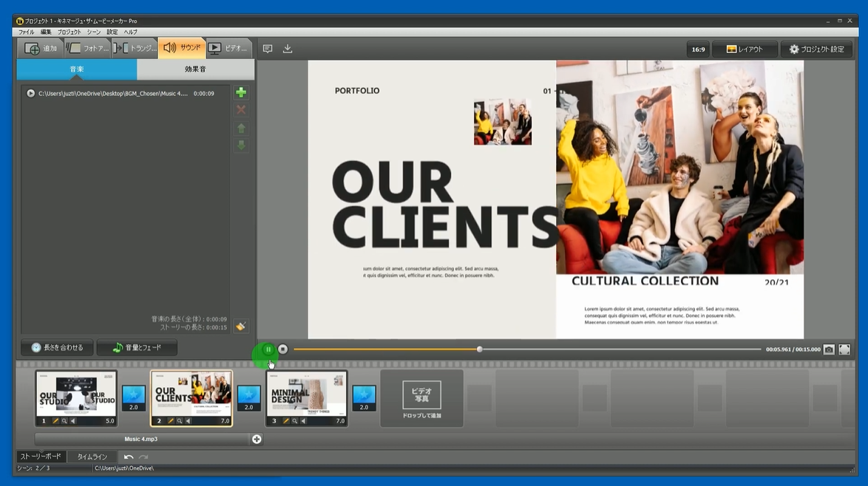This screenshot has height=486, width=868.
Task: Open the 16:9 aspect ratio selector
Action: tap(698, 49)
